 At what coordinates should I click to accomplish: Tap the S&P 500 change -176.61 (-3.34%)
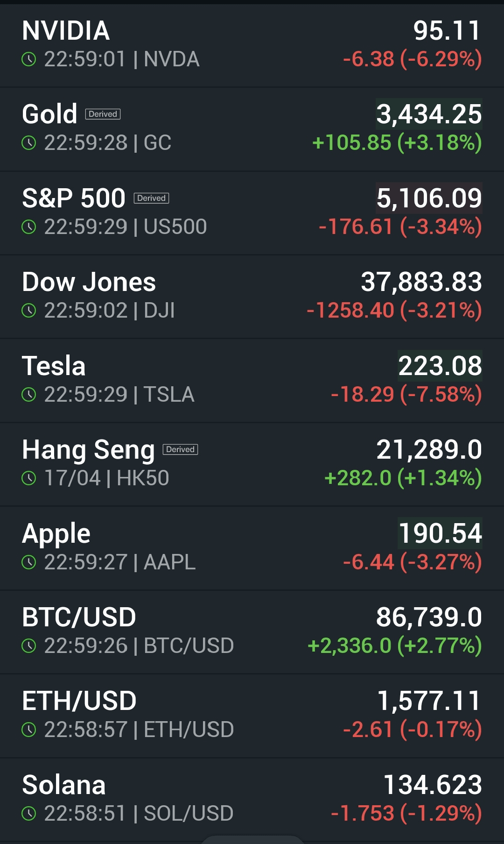pos(400,227)
